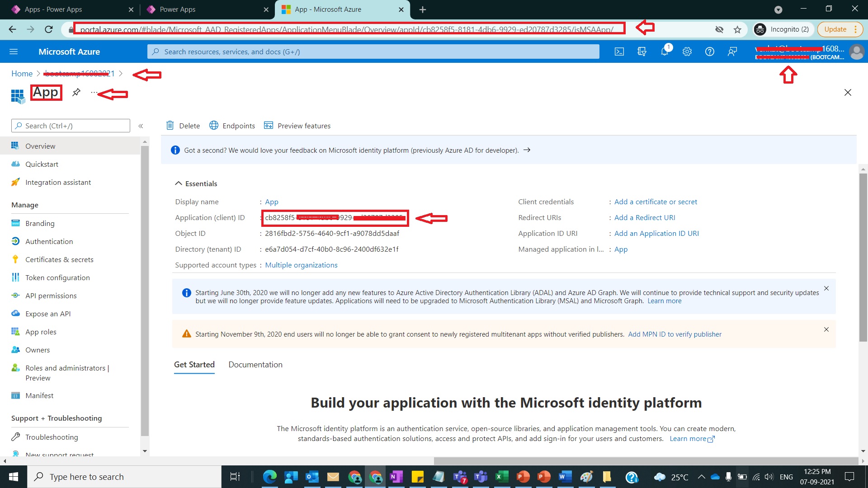
Task: Open the Cloud Shell terminal icon
Action: coord(619,52)
